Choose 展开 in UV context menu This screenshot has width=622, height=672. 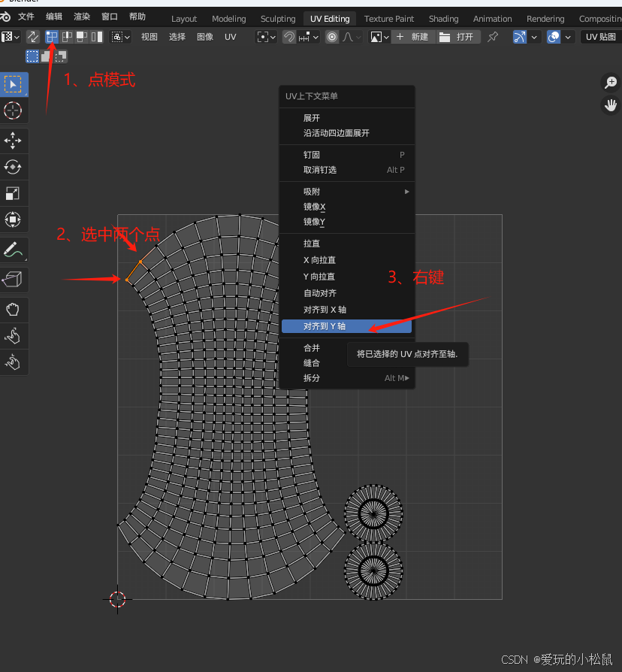click(x=346, y=118)
